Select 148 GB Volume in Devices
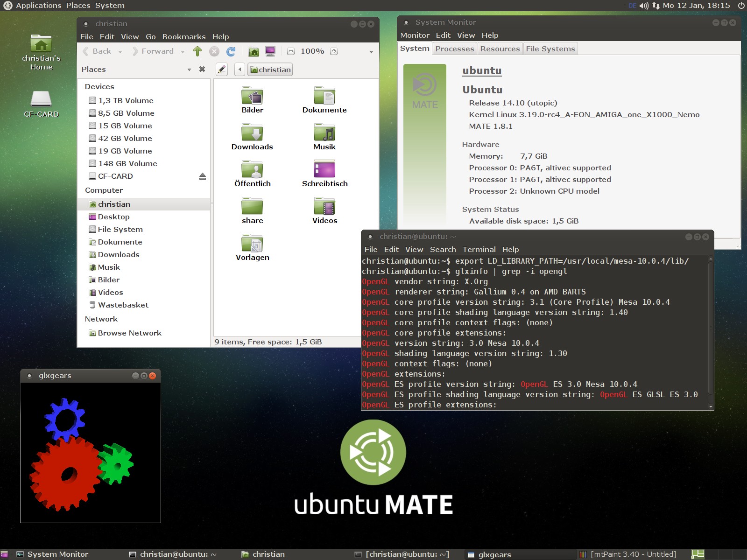 click(x=144, y=163)
